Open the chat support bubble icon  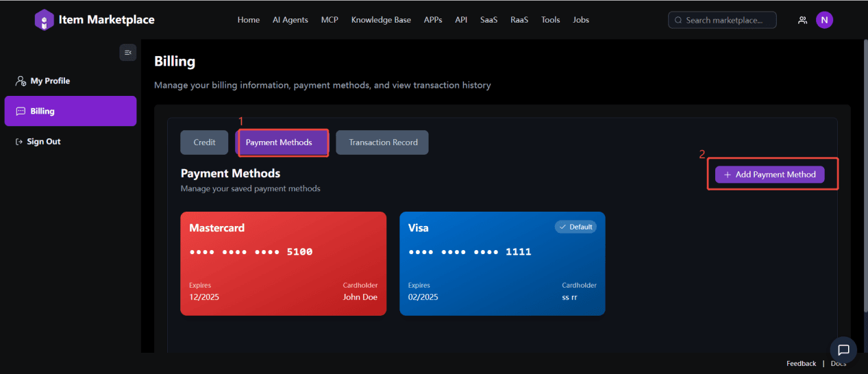[x=843, y=350]
